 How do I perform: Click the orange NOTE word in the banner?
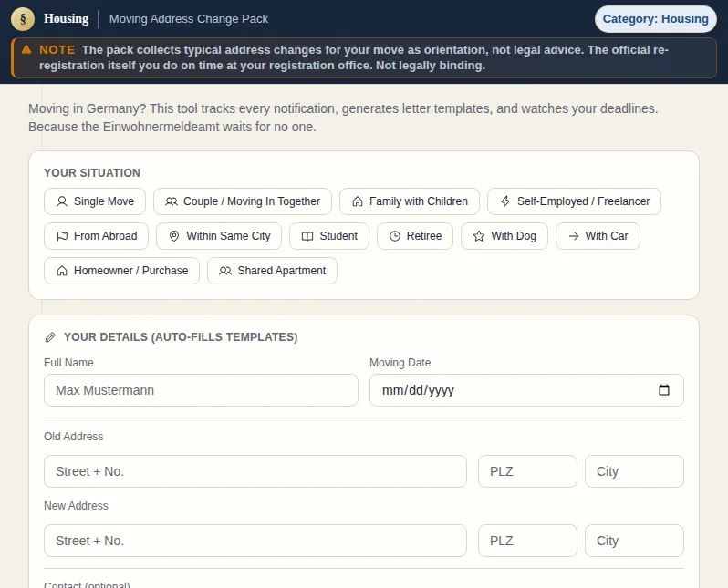pos(57,49)
